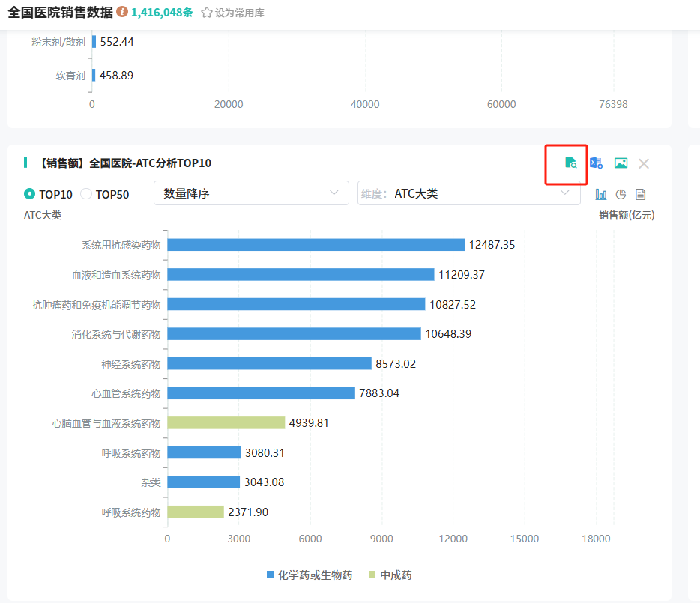Click the orange info icon beside title

coord(122,12)
